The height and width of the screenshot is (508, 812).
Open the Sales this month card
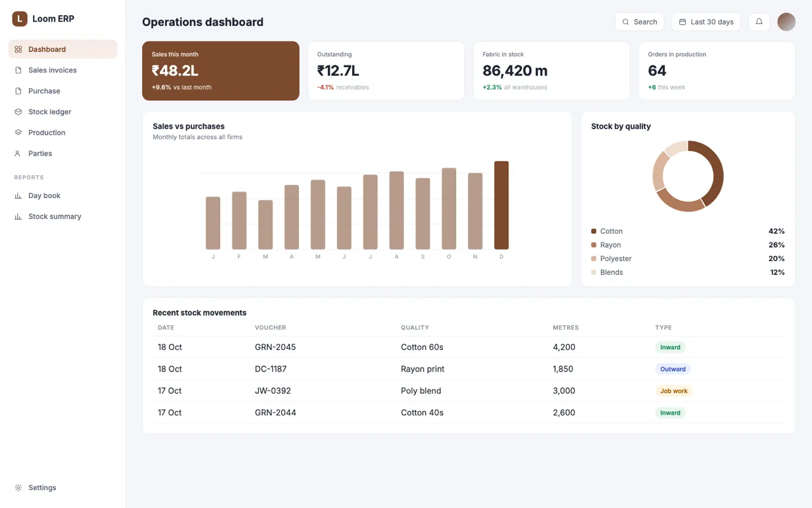tap(221, 71)
